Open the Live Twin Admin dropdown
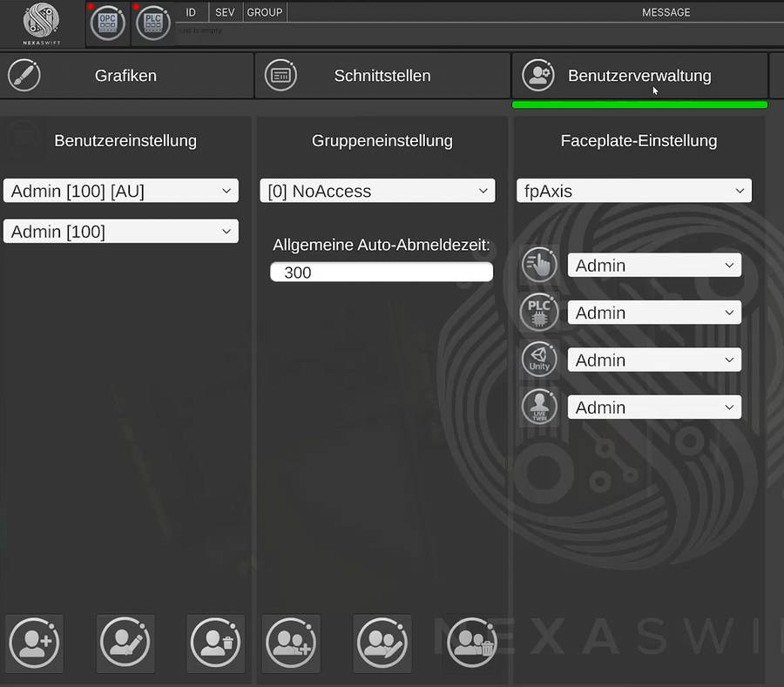The image size is (784, 687). tap(654, 407)
